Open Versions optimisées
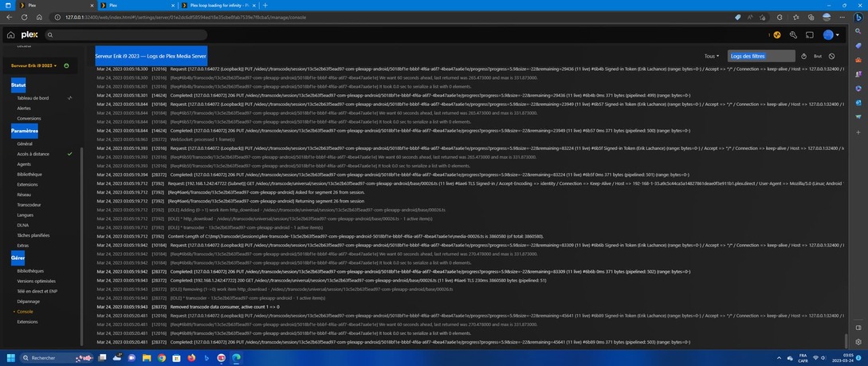The height and width of the screenshot is (366, 868). (x=37, y=281)
